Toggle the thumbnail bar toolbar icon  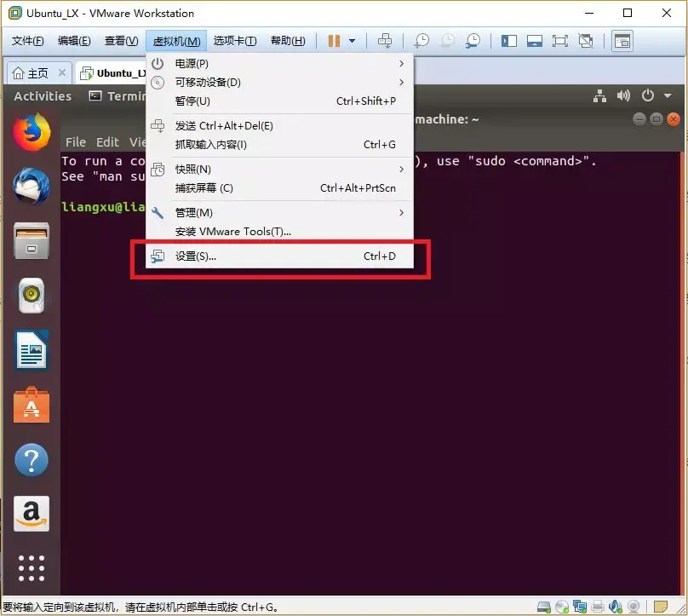(x=535, y=41)
